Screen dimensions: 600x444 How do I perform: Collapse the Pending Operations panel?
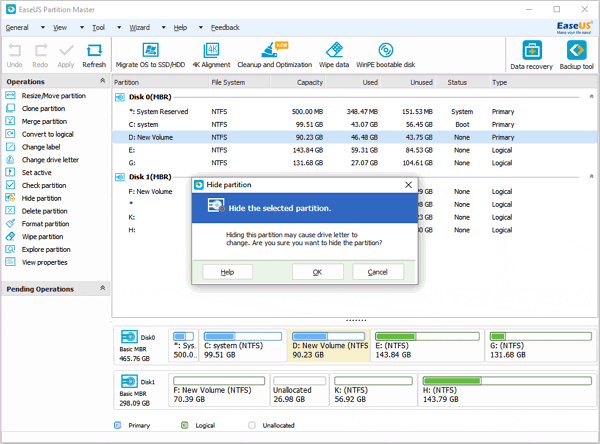pyautogui.click(x=103, y=288)
